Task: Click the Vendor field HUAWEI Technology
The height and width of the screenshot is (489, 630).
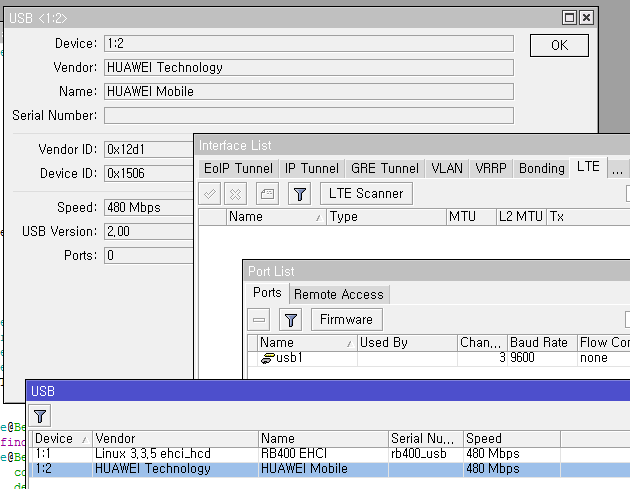Action: pyautogui.click(x=309, y=68)
